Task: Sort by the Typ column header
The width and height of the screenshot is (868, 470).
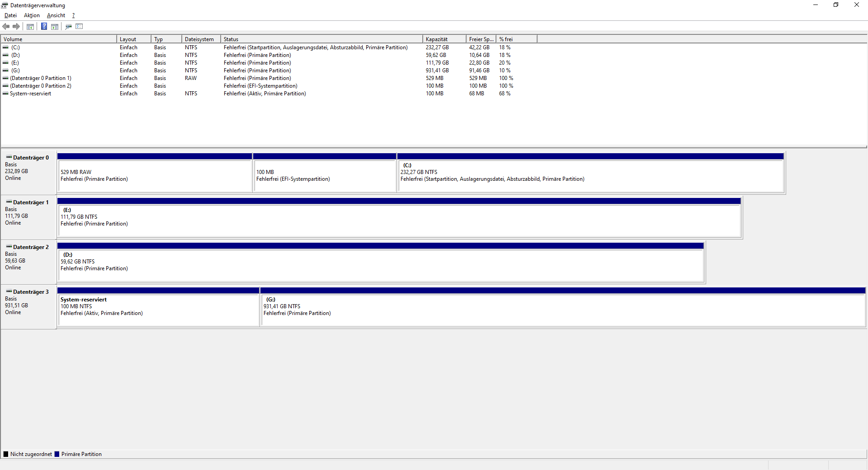Action: click(166, 39)
